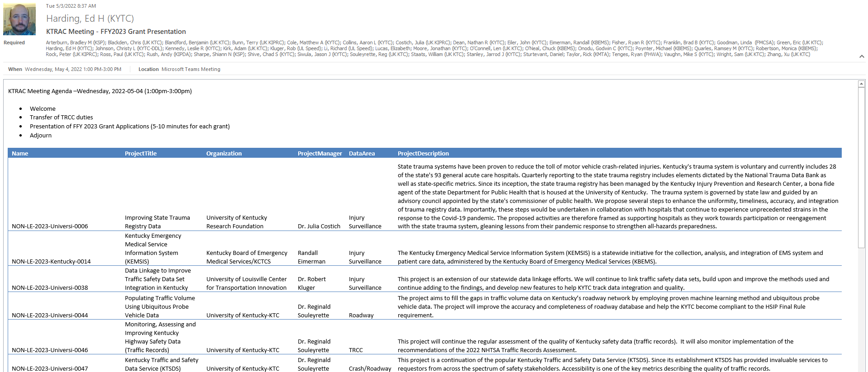Click the sender's profile photo
868x372 pixels.
[x=19, y=19]
